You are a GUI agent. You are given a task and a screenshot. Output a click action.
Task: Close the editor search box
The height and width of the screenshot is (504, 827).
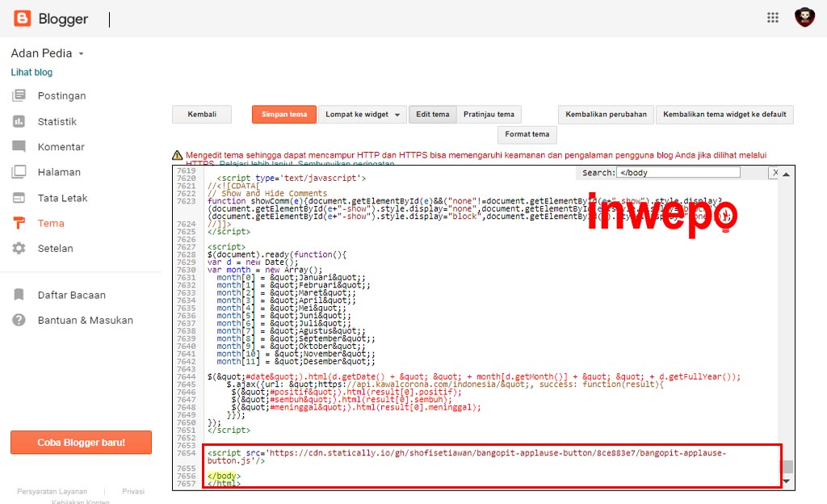click(775, 172)
